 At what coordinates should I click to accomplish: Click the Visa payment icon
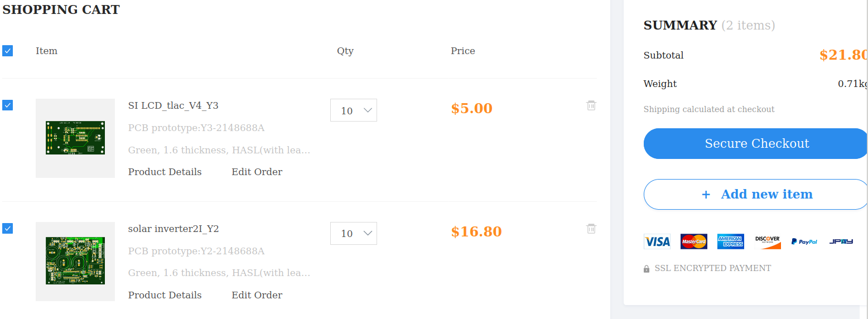[657, 241]
